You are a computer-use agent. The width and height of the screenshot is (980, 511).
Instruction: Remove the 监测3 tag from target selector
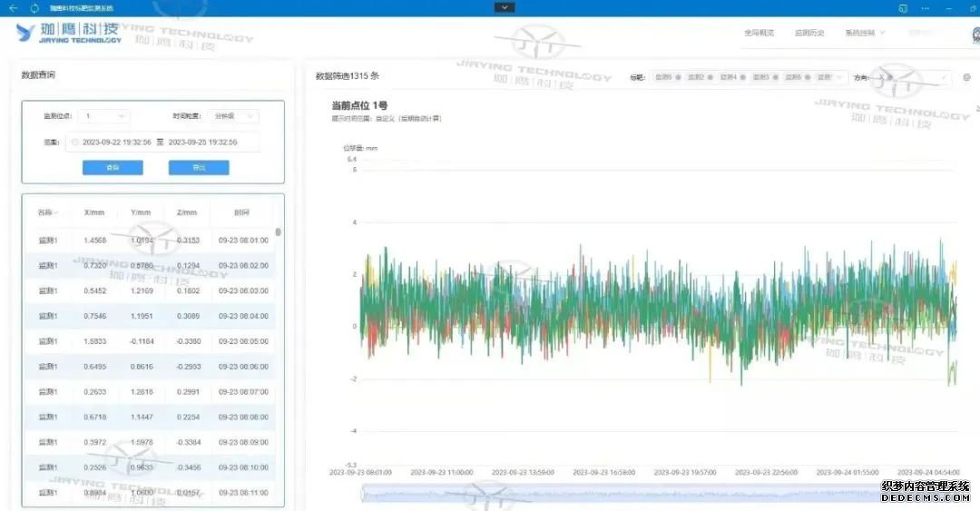pyautogui.click(x=775, y=78)
